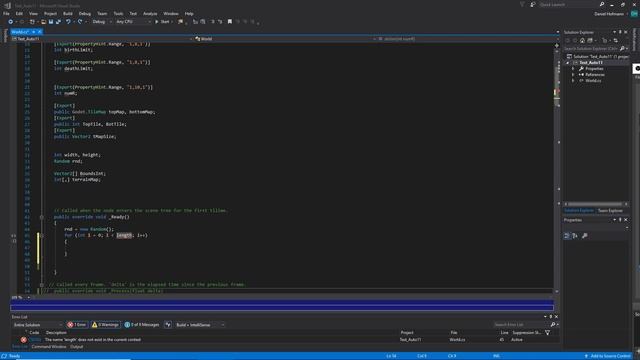
Task: Click the Open File folder icon
Action: coord(43,22)
